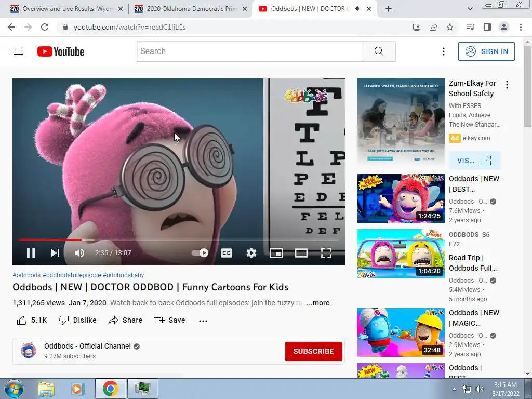Screen dimensions: 532x399
Task: Open File Explorer from taskbar
Action: point(46,389)
